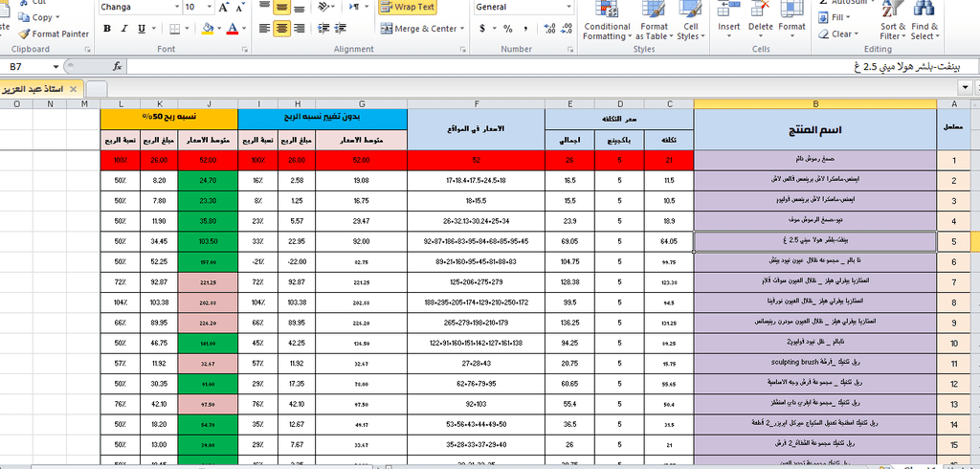Open the Name Box dropdown arrow

pyautogui.click(x=56, y=66)
